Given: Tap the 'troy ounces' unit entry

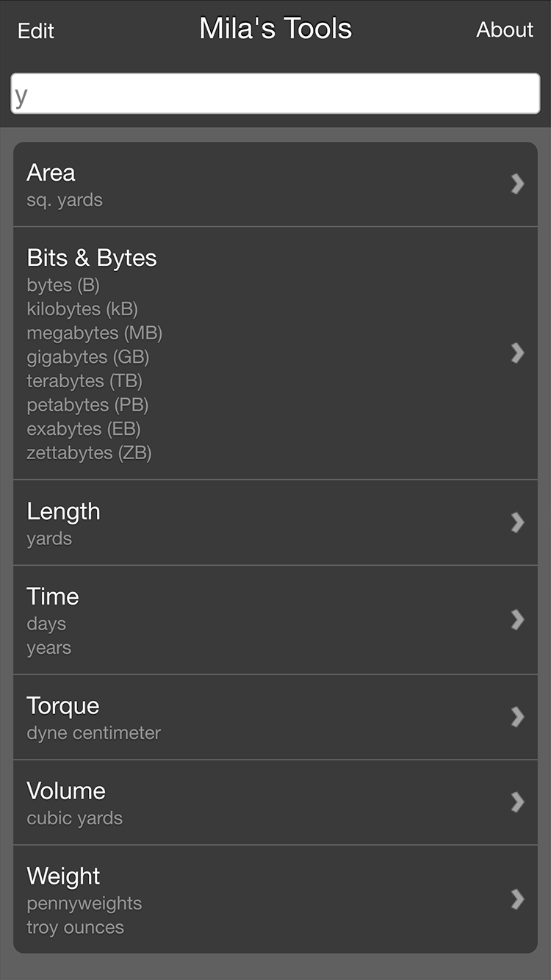Looking at the screenshot, I should pyautogui.click(x=76, y=927).
